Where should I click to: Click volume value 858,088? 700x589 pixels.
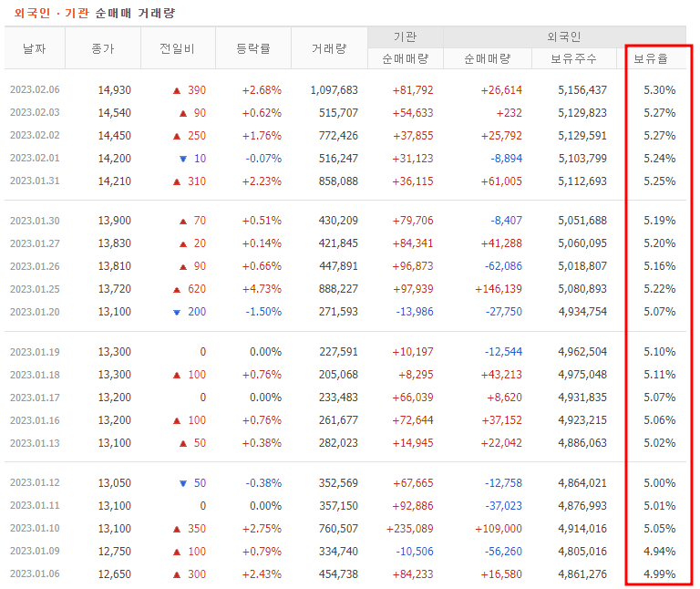338,181
